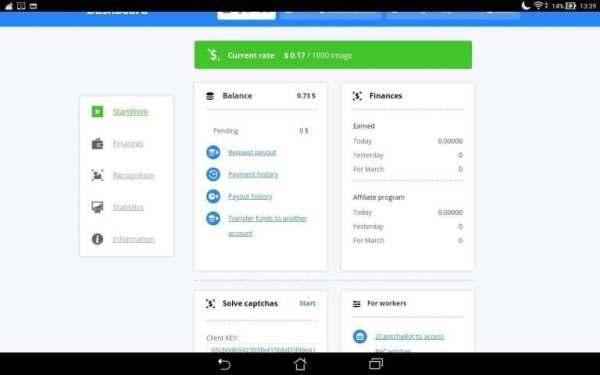The image size is (600, 375).
Task: Click the Statistics monitor icon in sidebar
Action: click(97, 207)
